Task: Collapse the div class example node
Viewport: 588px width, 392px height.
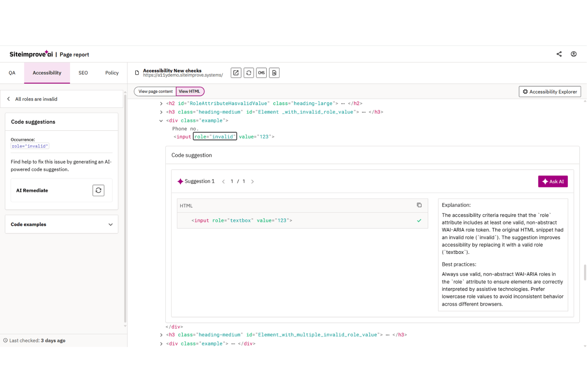Action: (x=161, y=121)
